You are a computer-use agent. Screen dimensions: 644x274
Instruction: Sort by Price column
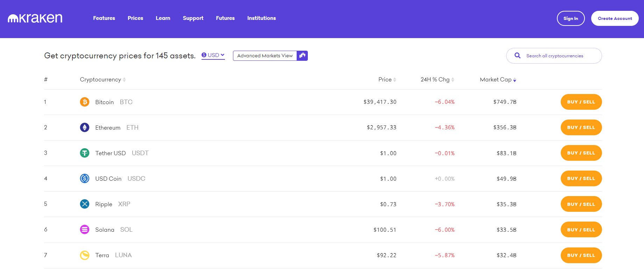pos(387,80)
